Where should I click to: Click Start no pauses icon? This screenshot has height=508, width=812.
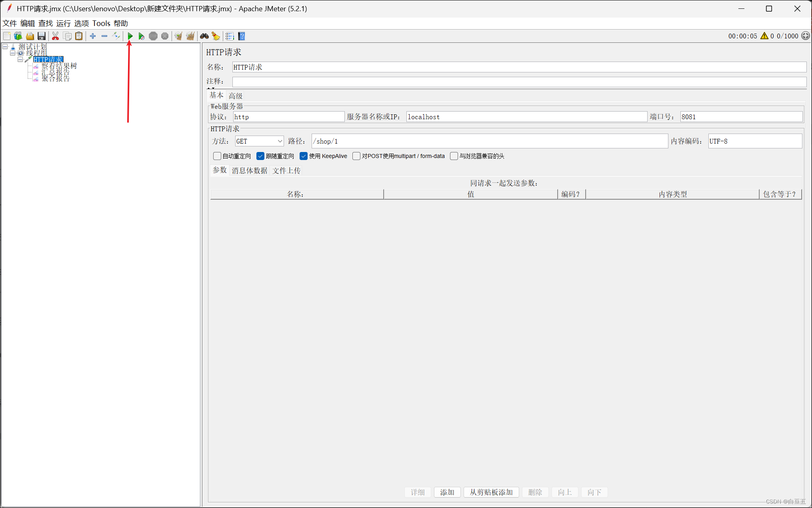tap(141, 36)
